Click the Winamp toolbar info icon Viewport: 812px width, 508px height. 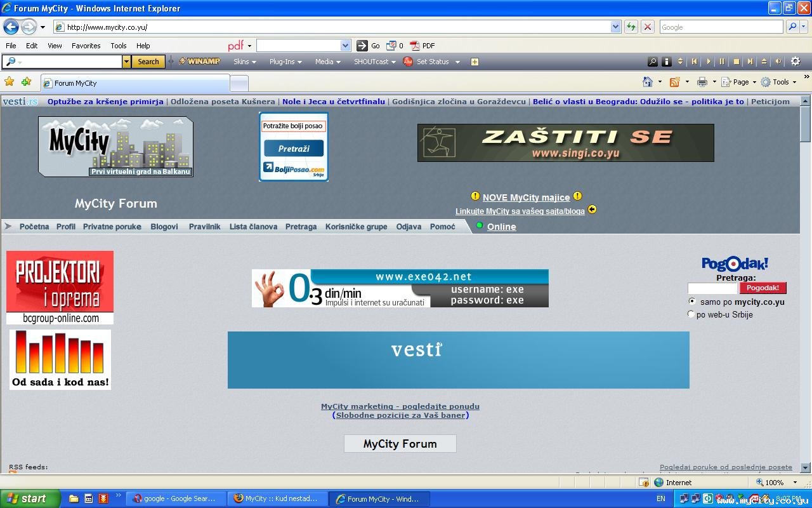coord(667,62)
